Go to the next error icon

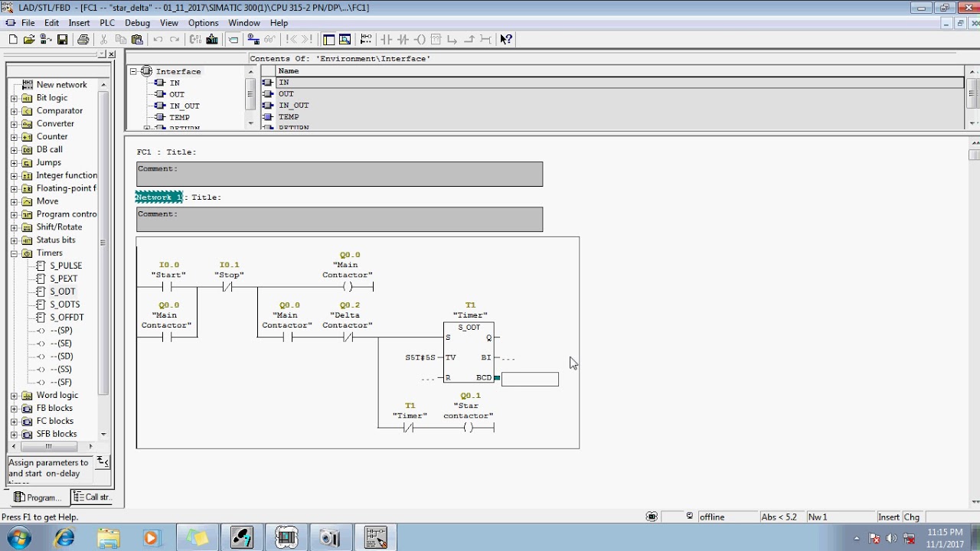307,39
